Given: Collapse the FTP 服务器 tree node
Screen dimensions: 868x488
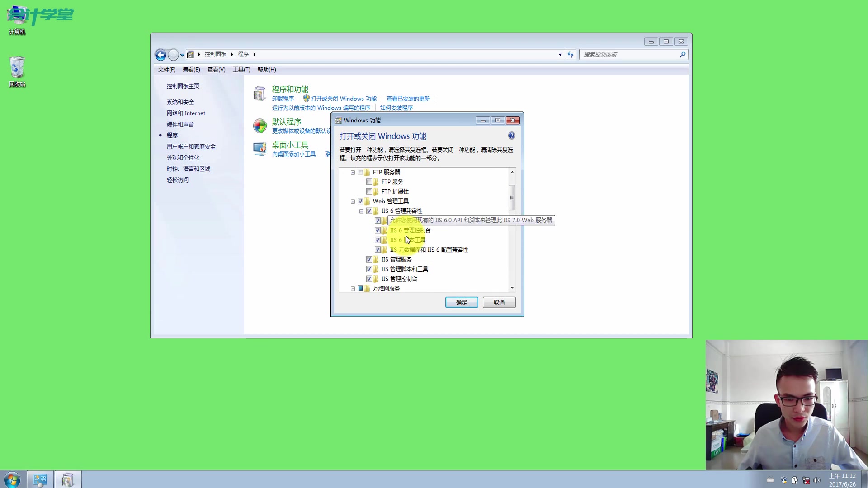Looking at the screenshot, I should tap(353, 172).
